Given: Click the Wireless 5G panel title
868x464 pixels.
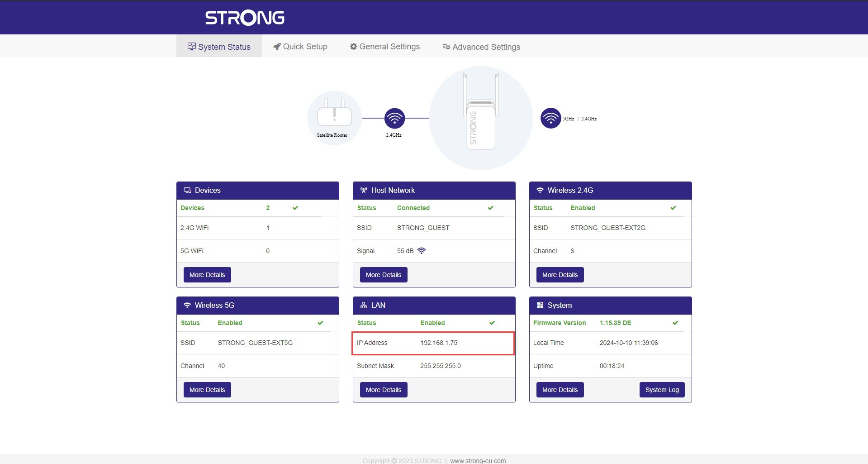Looking at the screenshot, I should pos(214,305).
